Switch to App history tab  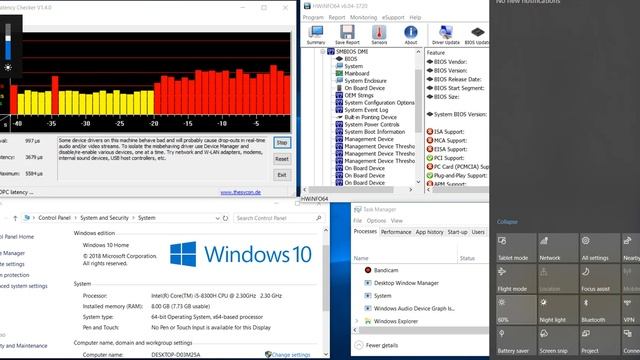tap(429, 232)
